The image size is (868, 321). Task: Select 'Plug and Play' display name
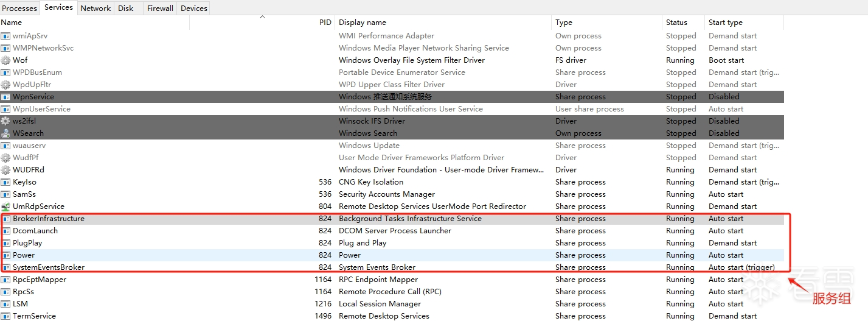point(363,243)
